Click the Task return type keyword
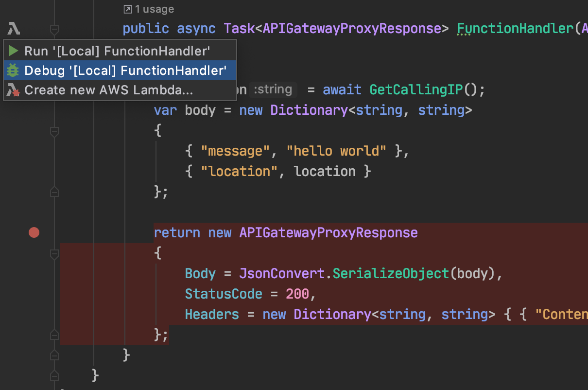Image resolution: width=588 pixels, height=390 pixels. 239,29
